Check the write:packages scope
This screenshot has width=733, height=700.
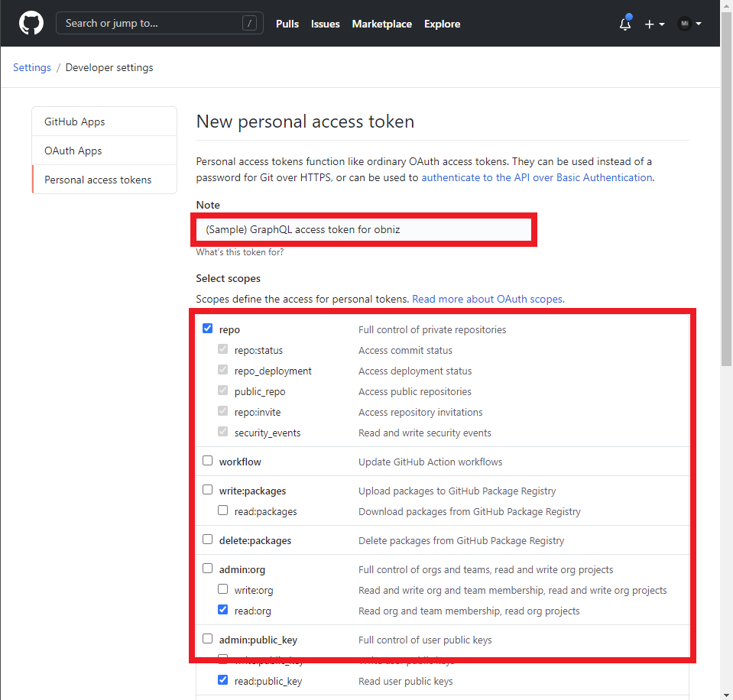tap(208, 490)
